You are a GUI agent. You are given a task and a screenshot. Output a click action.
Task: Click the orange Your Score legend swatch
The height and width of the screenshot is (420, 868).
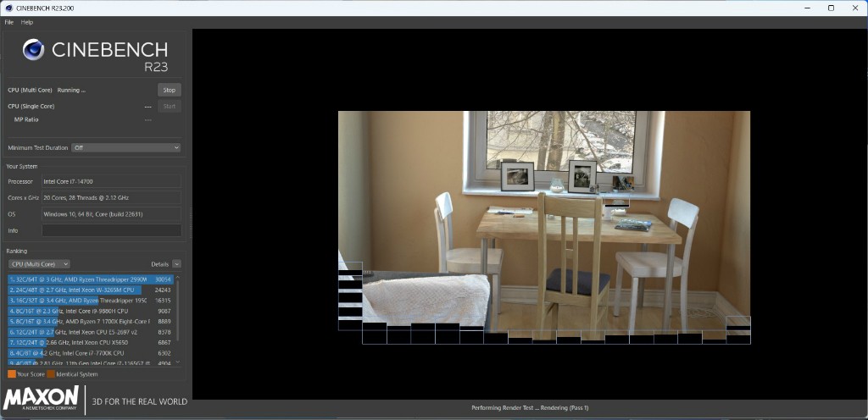(11, 373)
